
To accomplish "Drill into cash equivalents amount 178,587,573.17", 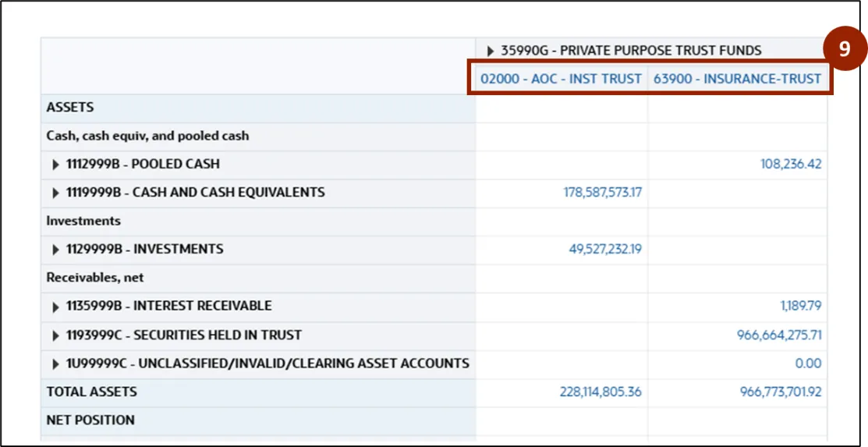I will click(x=602, y=193).
